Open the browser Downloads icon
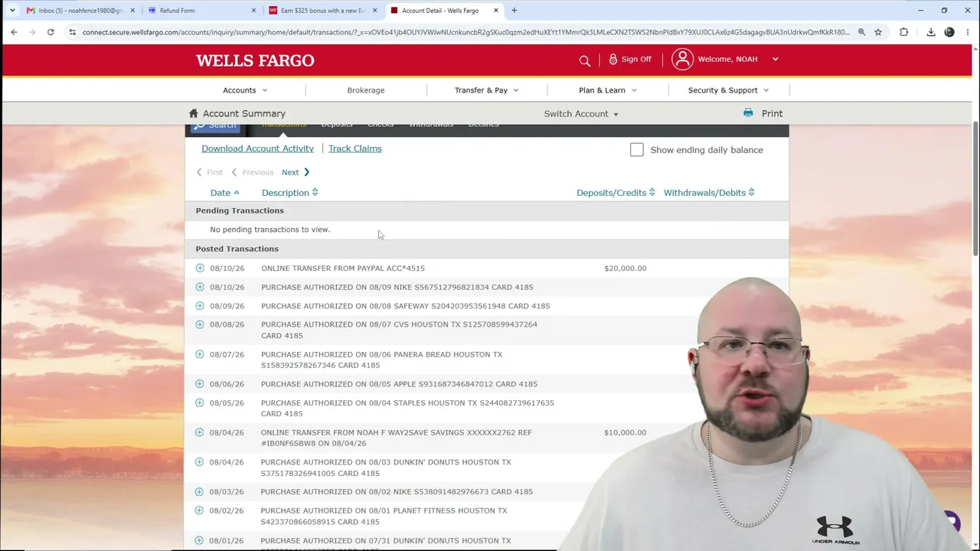 coord(931,32)
